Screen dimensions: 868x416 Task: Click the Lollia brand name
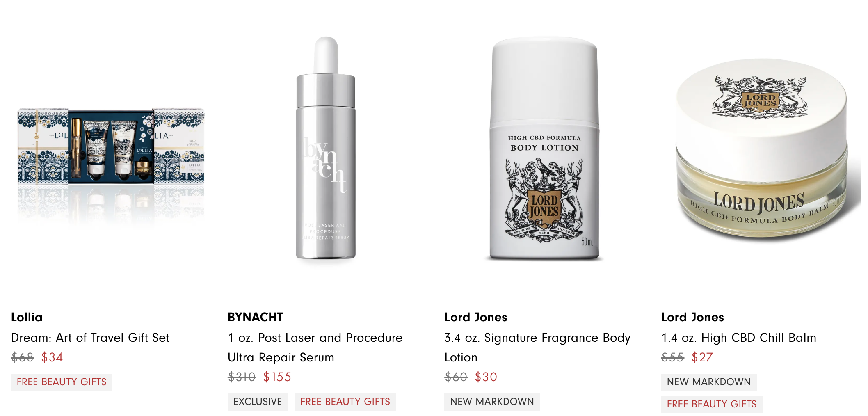27,317
